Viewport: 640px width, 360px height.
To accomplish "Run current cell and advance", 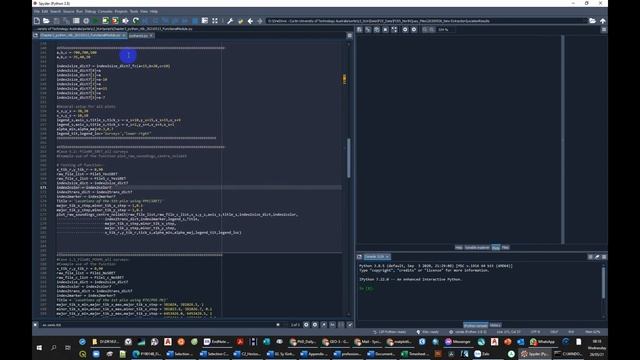I will click(115, 20).
